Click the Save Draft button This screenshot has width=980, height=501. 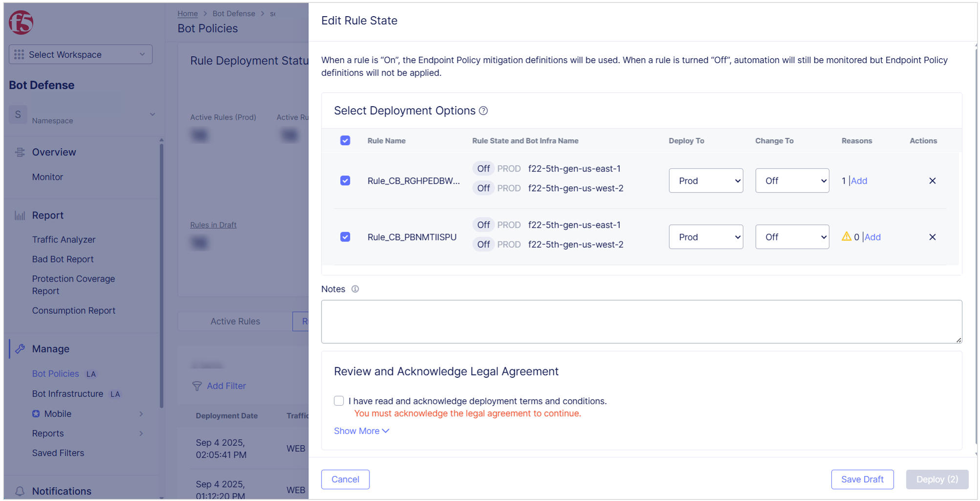(862, 479)
